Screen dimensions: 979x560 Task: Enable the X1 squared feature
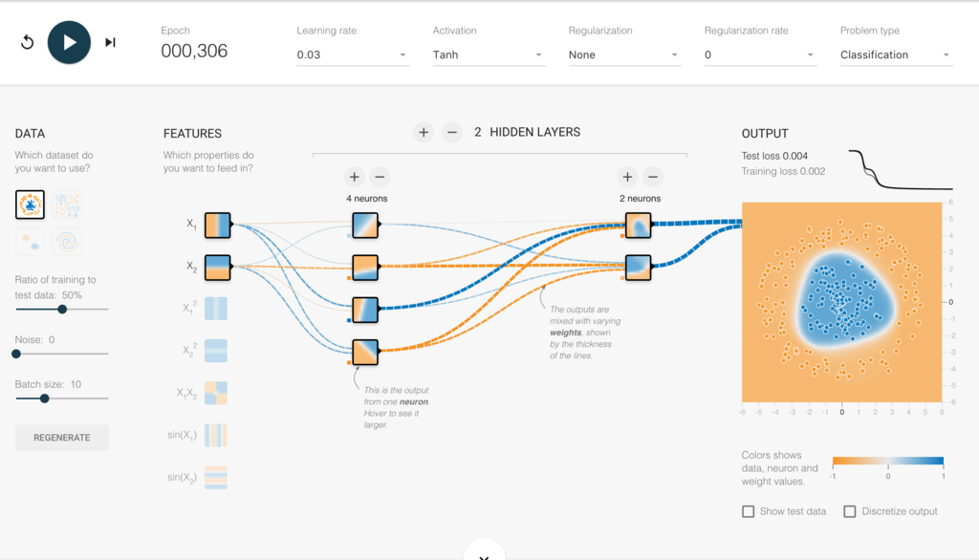click(216, 309)
